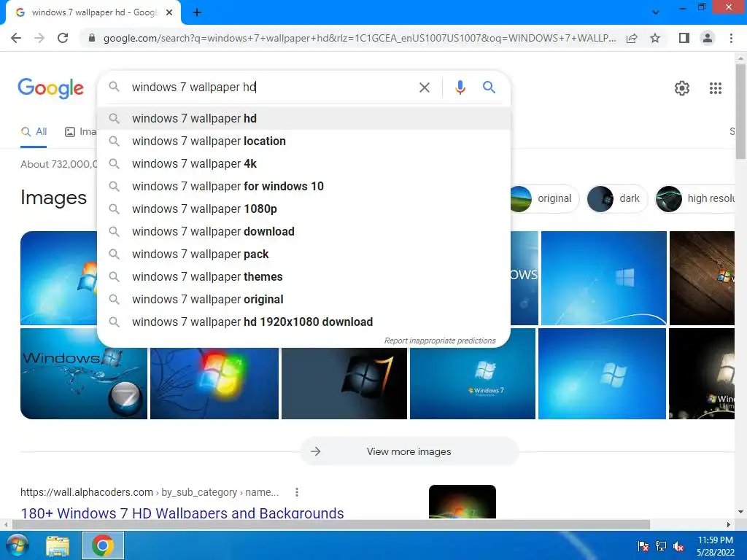Click the browser forward arrow

(39, 38)
